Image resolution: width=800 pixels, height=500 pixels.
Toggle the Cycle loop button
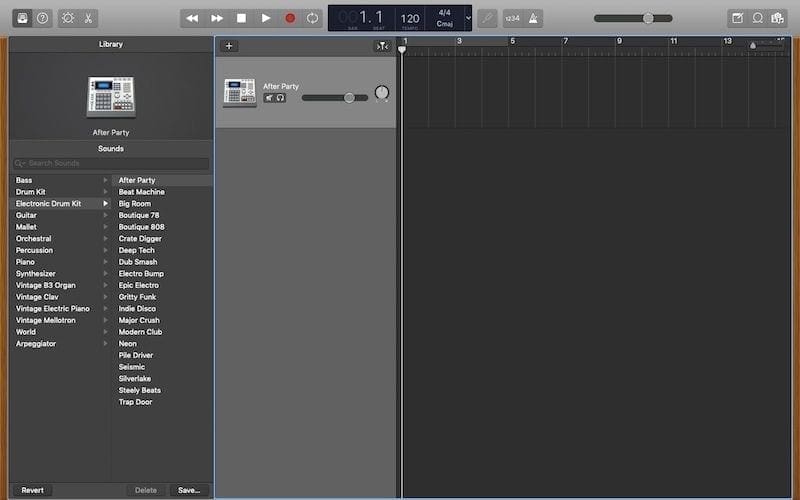[312, 18]
